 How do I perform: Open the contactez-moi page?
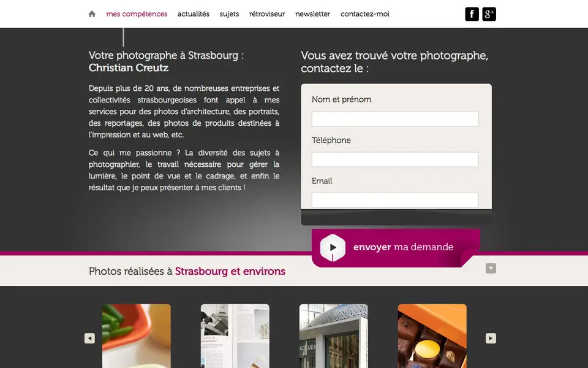[365, 14]
